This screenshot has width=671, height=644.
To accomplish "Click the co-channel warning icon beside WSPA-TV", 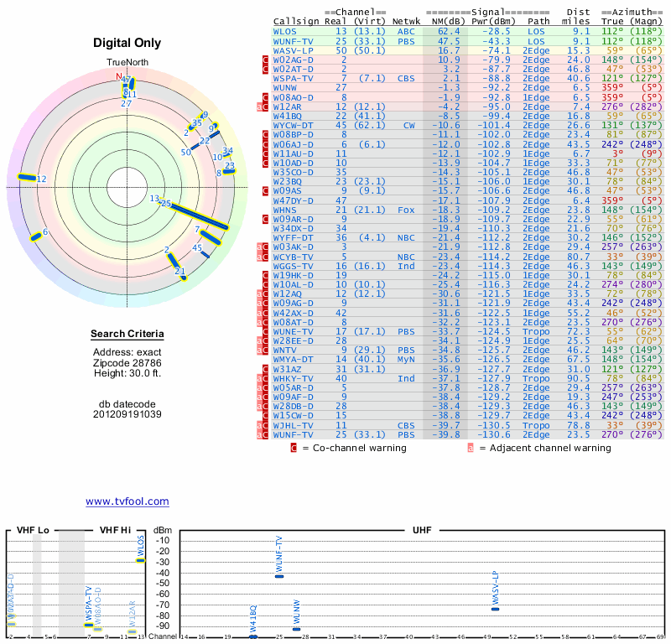I will (x=265, y=78).
